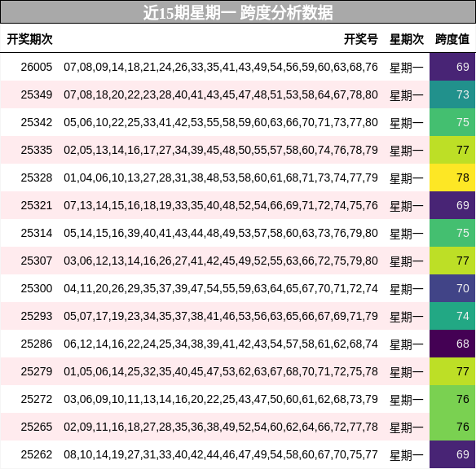Viewport: 476px width, 469px height.
Task: Select issue number 25335
Action: tap(37, 150)
